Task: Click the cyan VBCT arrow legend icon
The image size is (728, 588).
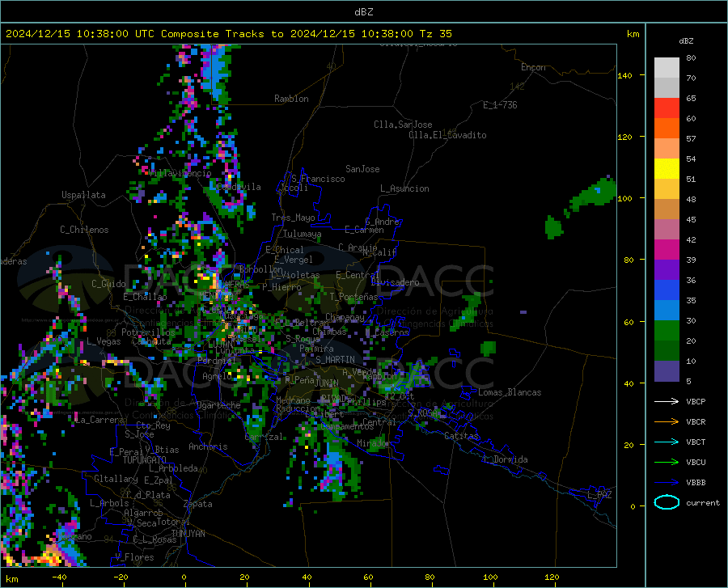Action: click(667, 442)
